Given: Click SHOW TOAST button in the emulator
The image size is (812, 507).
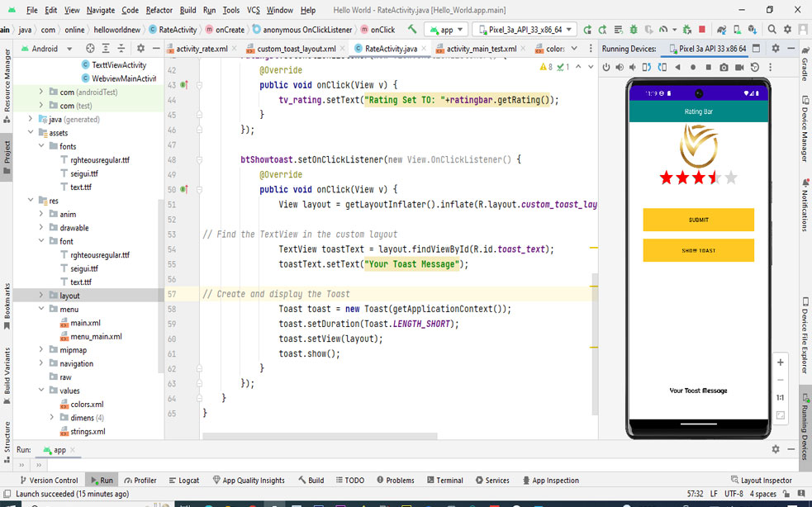Looking at the screenshot, I should 698,250.
